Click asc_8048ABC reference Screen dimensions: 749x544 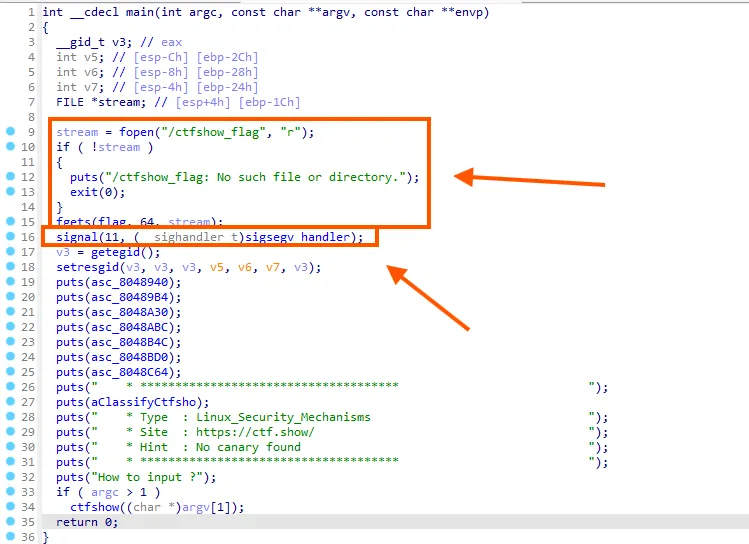[129, 328]
